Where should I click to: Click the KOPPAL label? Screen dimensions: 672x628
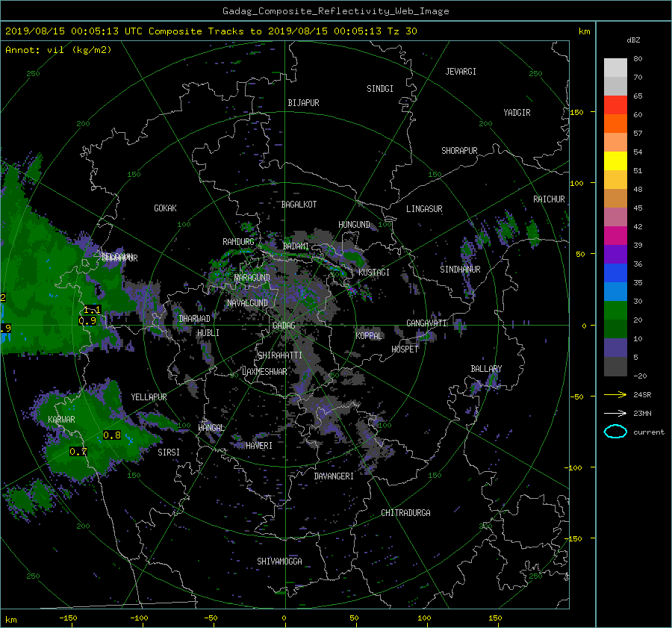[369, 336]
